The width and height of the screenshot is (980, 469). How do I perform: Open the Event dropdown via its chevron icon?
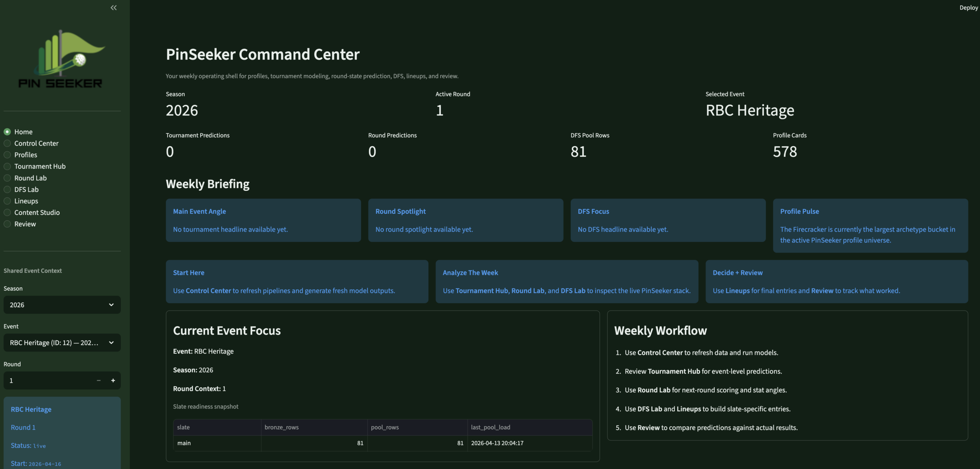click(x=111, y=342)
